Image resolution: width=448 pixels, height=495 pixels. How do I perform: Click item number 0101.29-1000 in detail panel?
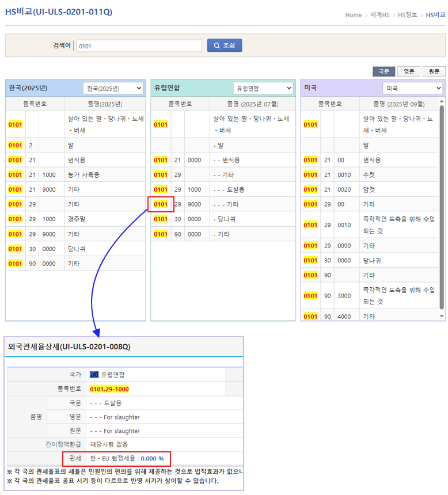point(109,389)
